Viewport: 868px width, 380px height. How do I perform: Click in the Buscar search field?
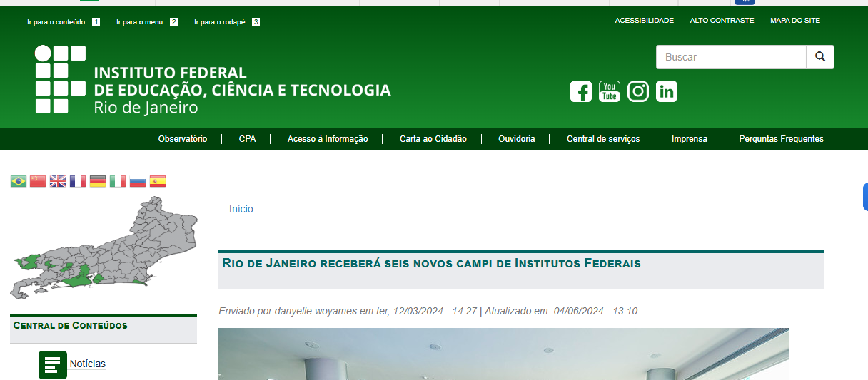pos(731,57)
